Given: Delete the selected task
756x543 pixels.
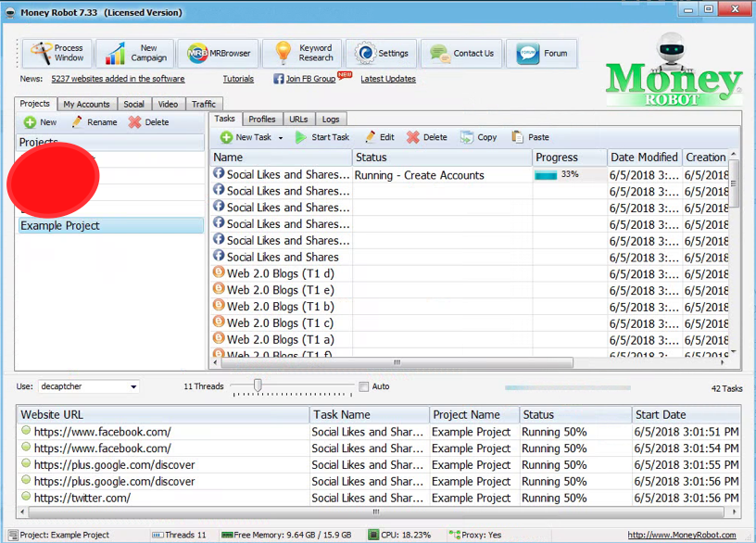Looking at the screenshot, I should pyautogui.click(x=427, y=137).
